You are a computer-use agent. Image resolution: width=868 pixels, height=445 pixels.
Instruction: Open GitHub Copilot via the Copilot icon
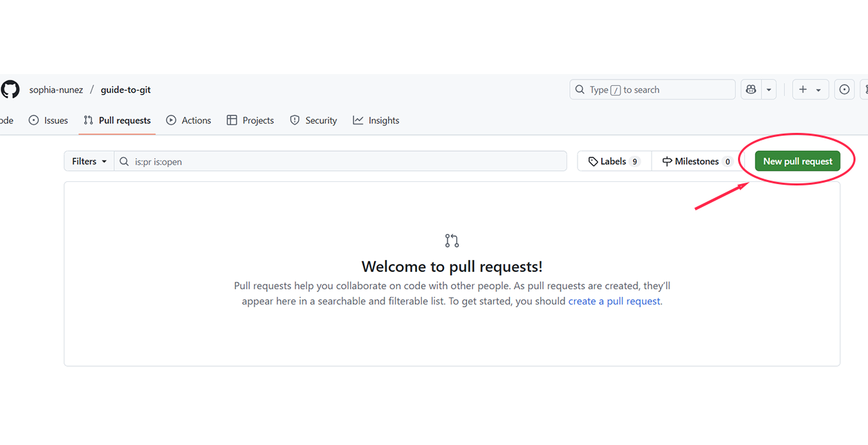pyautogui.click(x=751, y=89)
